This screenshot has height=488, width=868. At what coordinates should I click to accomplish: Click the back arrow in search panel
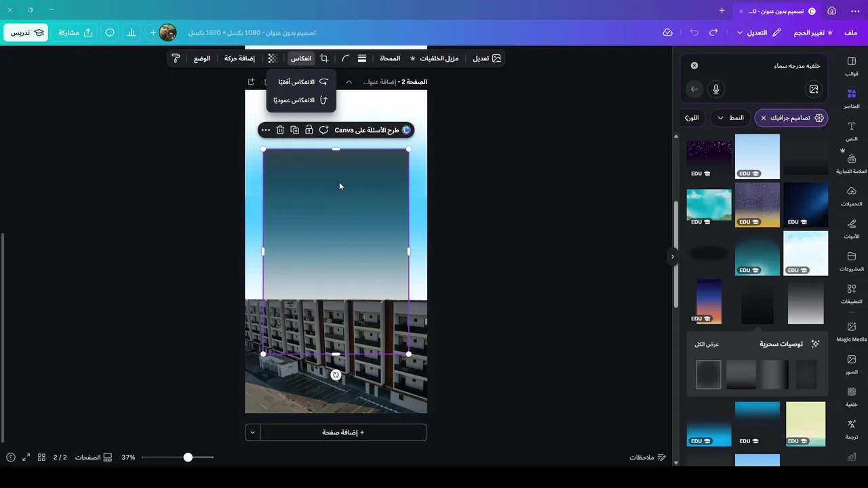tap(694, 89)
